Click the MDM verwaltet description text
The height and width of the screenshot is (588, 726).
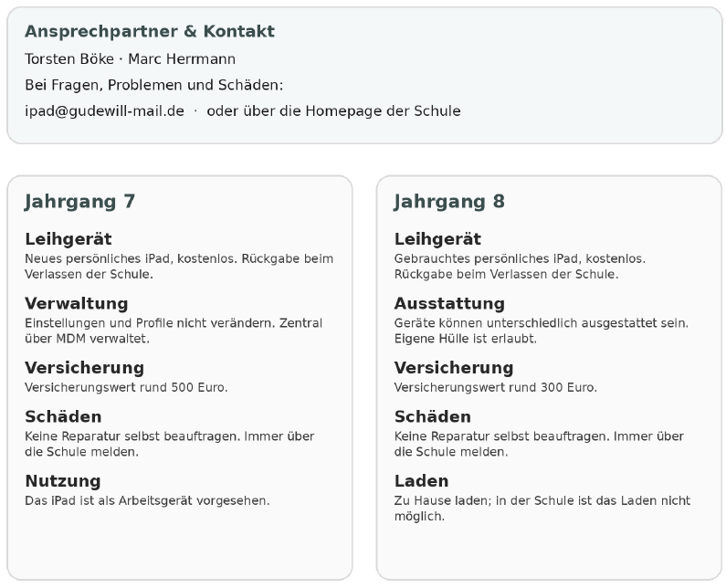pyautogui.click(x=103, y=339)
